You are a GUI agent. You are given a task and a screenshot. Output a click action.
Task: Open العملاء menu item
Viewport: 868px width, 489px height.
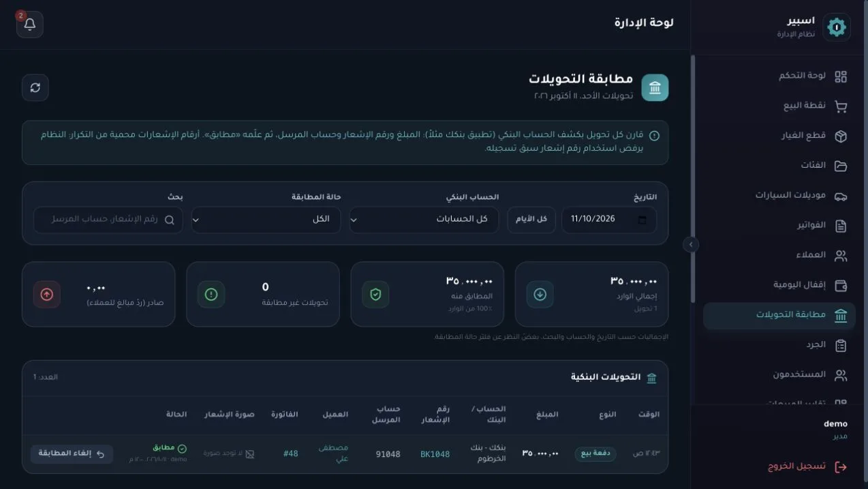pos(779,256)
